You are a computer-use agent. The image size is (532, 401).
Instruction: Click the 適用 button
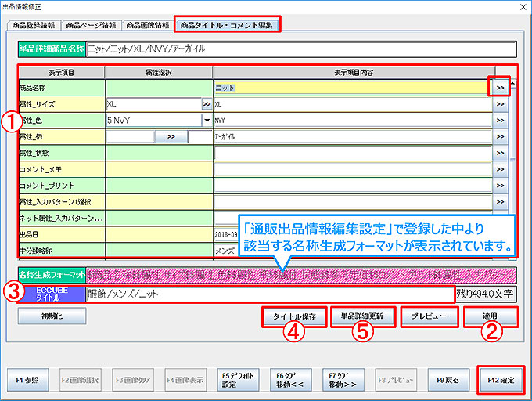491,316
